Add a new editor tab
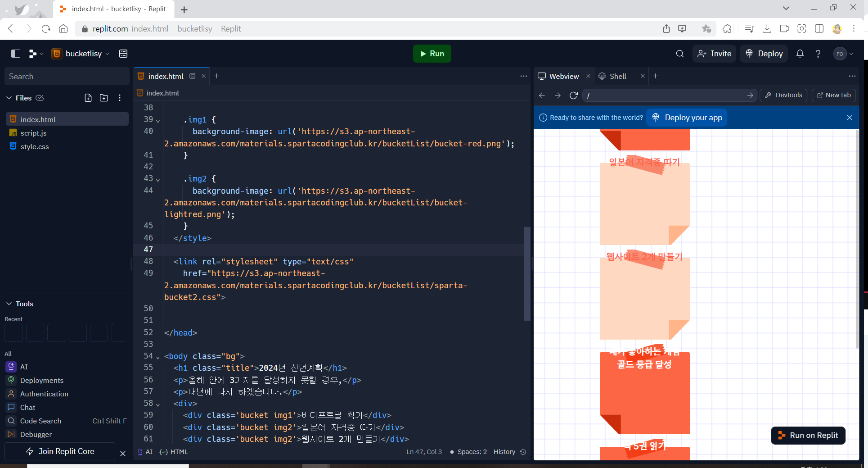 [217, 76]
